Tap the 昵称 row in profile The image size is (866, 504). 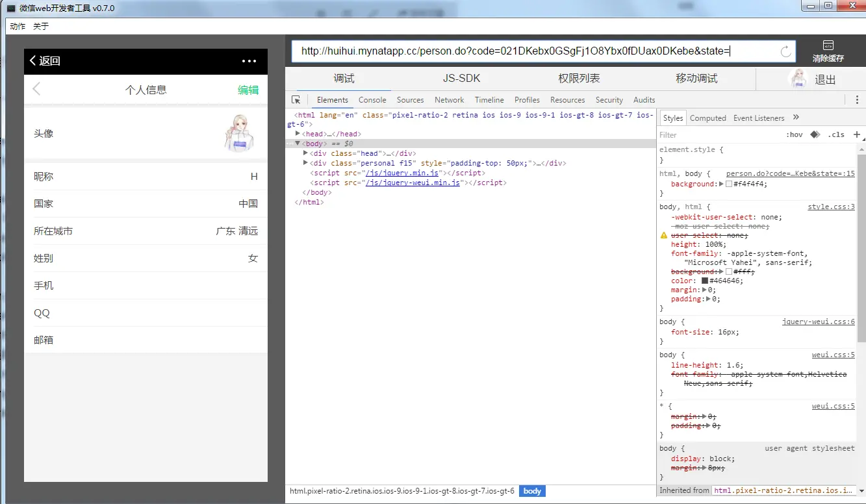point(146,177)
